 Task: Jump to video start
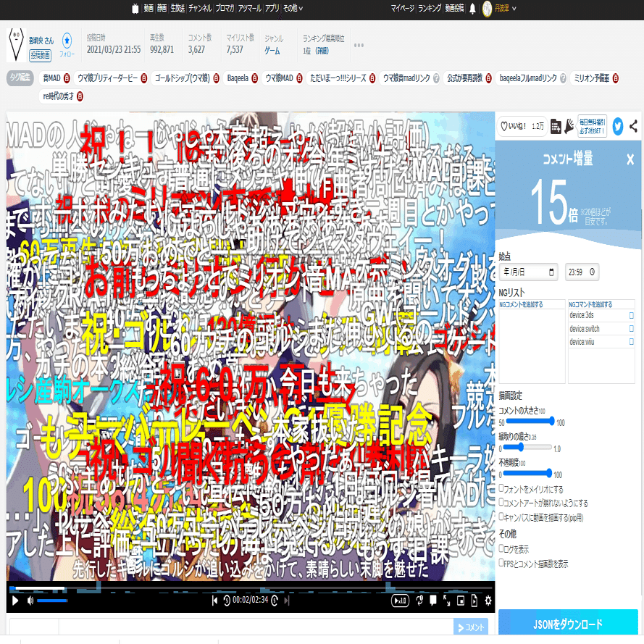pos(214,601)
